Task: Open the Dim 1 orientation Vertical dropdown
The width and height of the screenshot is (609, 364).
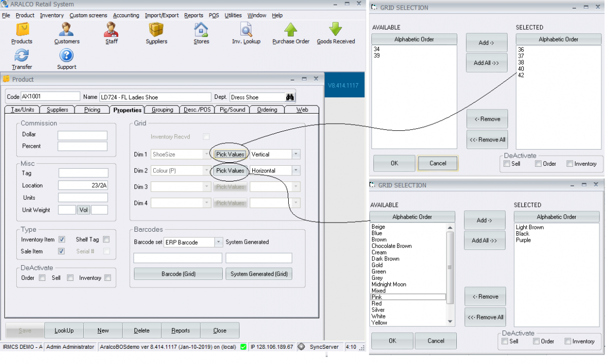Action: [296, 154]
